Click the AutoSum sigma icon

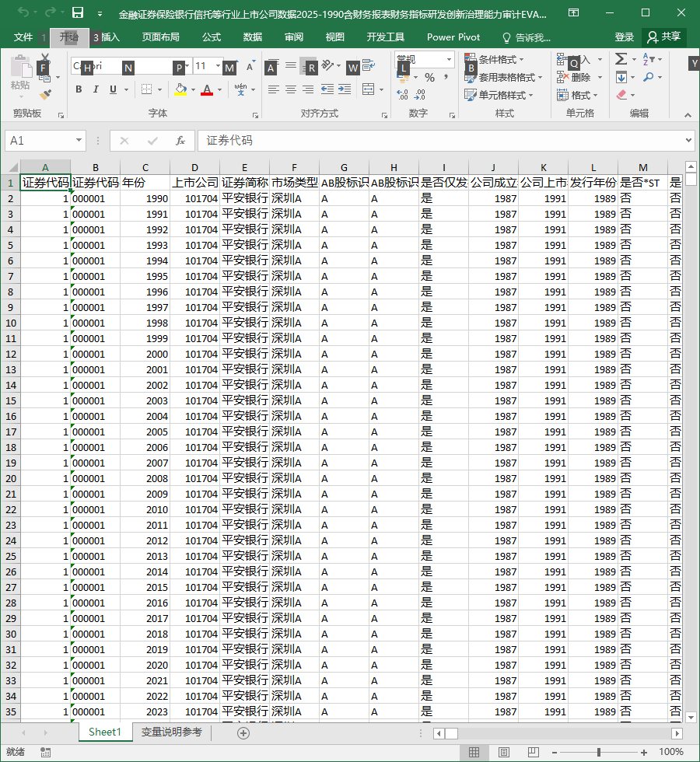[x=621, y=59]
